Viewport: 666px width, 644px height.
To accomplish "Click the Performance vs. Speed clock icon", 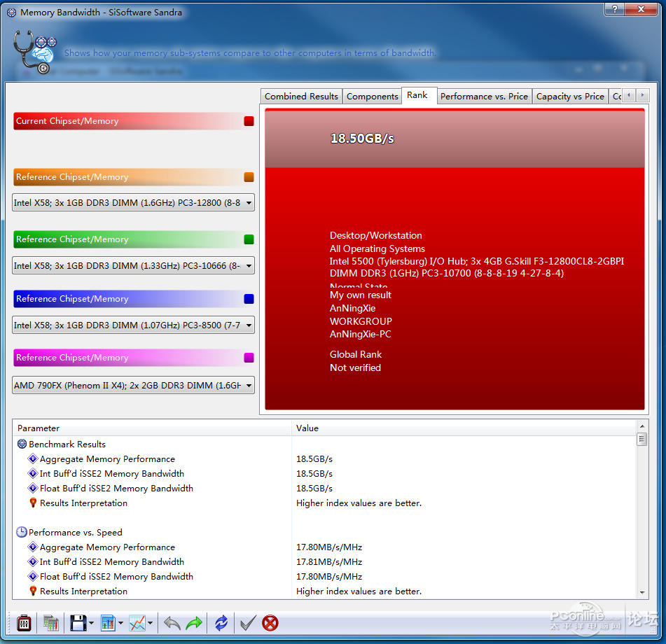I will click(22, 533).
